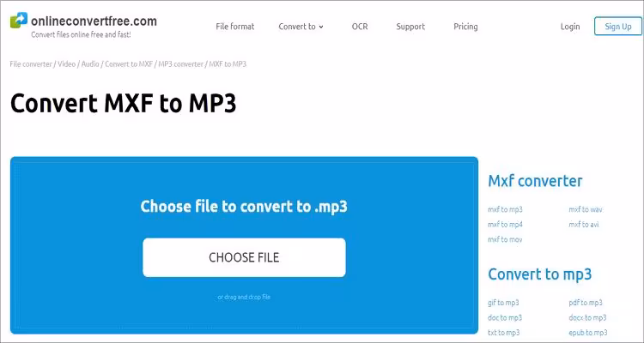Screen dimensions: 644x343
Task: Expand the Convert to dropdown menu
Action: pyautogui.click(x=301, y=27)
